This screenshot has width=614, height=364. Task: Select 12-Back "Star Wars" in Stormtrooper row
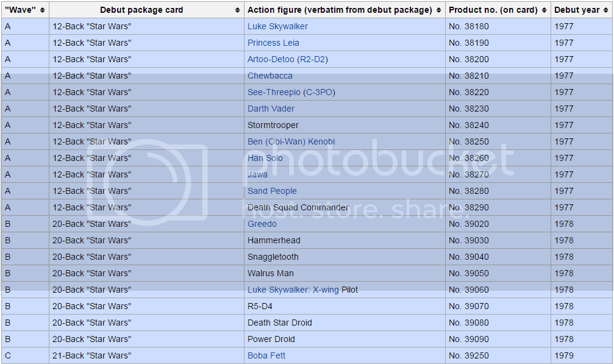(x=91, y=125)
